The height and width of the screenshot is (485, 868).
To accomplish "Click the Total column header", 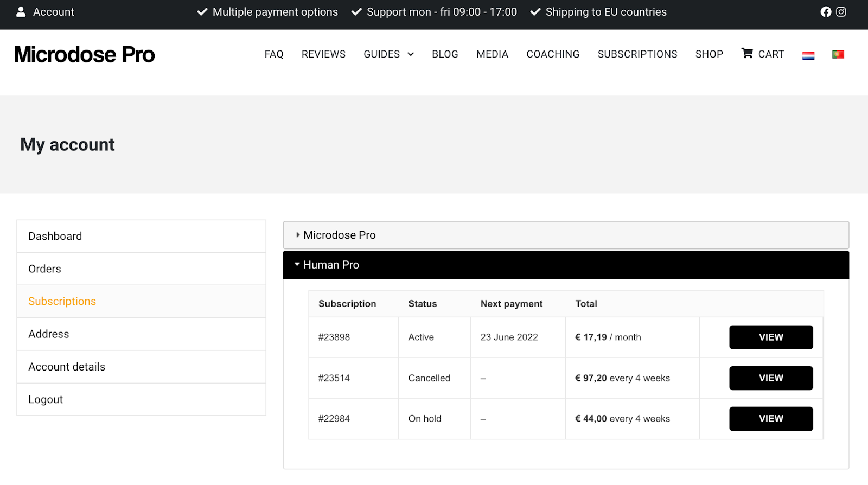I will 586,304.
